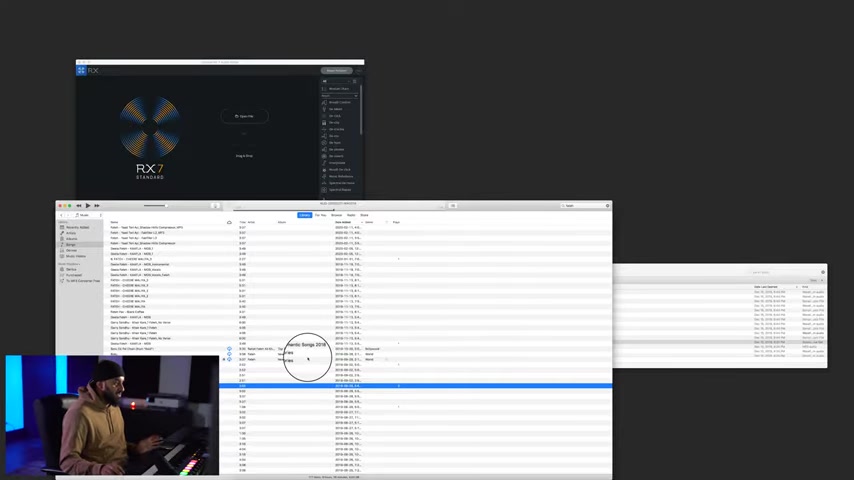854x480 pixels.
Task: Open the AirPlay icon in iTunes
Action: 216,205
